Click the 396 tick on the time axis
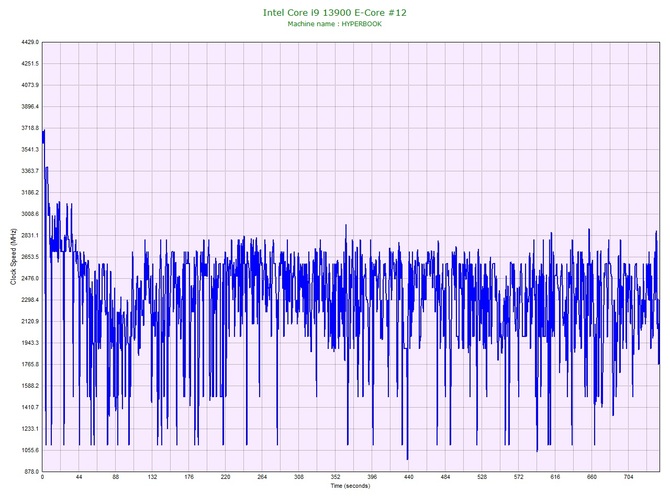670x503 pixels. [x=372, y=477]
